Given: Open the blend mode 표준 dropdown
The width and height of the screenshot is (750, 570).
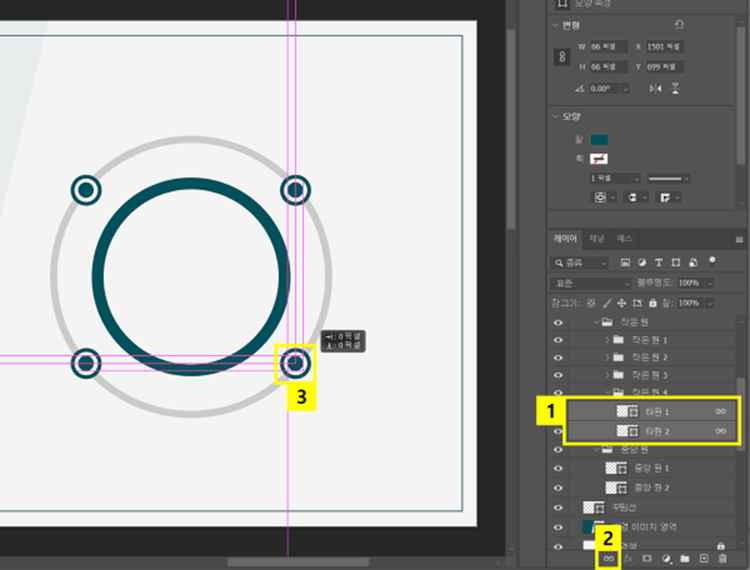Looking at the screenshot, I should pos(591,283).
